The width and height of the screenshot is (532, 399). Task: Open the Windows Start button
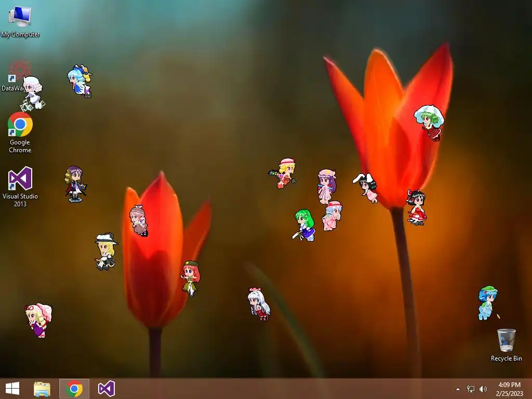click(x=12, y=389)
